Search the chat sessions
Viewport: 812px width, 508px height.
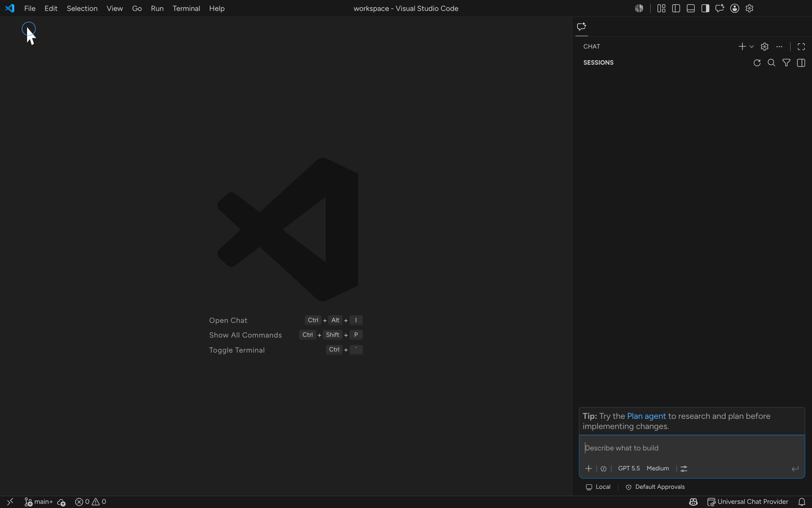pyautogui.click(x=771, y=63)
